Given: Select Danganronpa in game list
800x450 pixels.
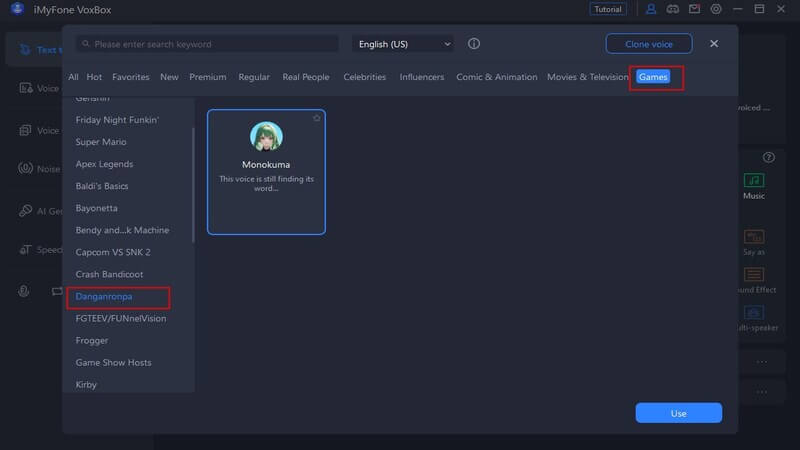Looking at the screenshot, I should point(104,296).
